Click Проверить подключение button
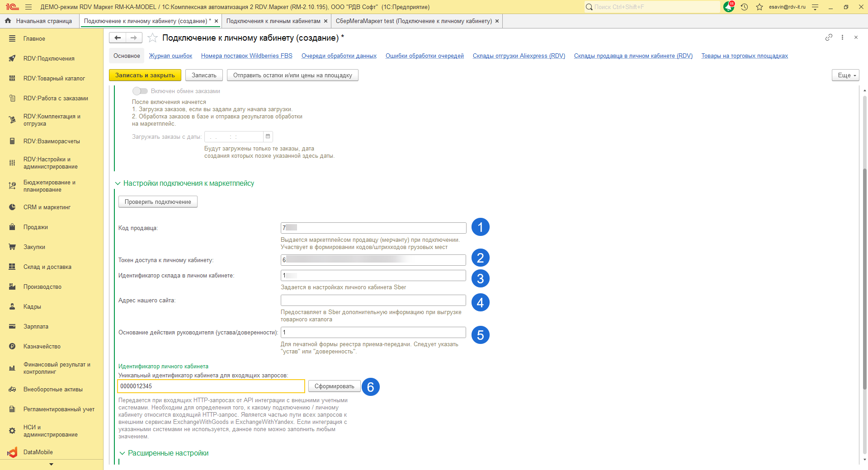868x470 pixels. pos(158,202)
